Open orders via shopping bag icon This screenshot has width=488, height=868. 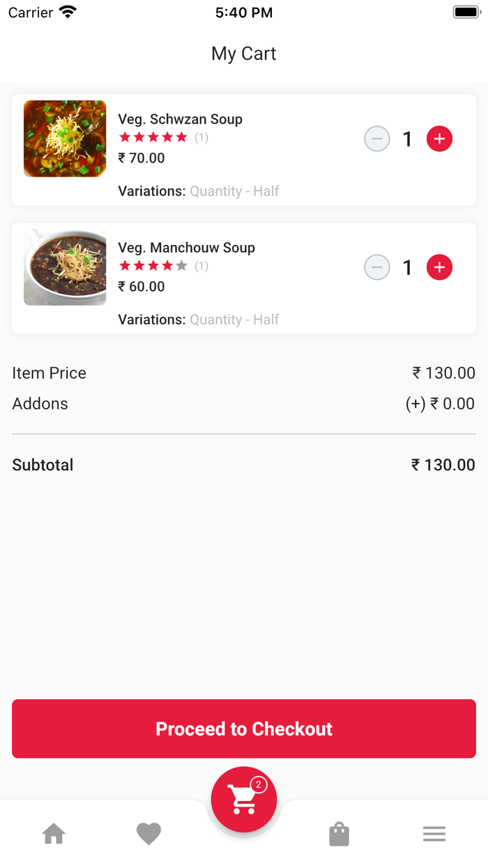(x=339, y=834)
